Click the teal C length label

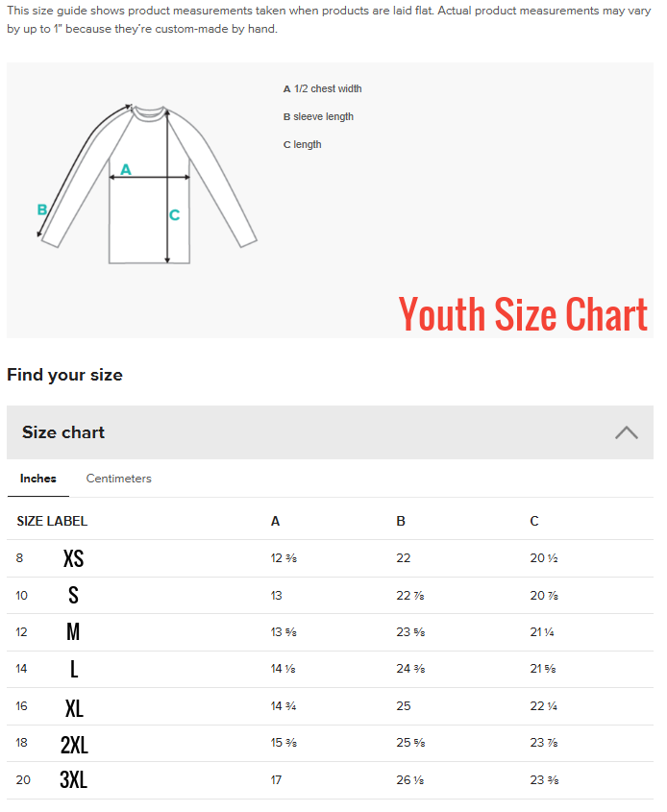[x=175, y=215]
